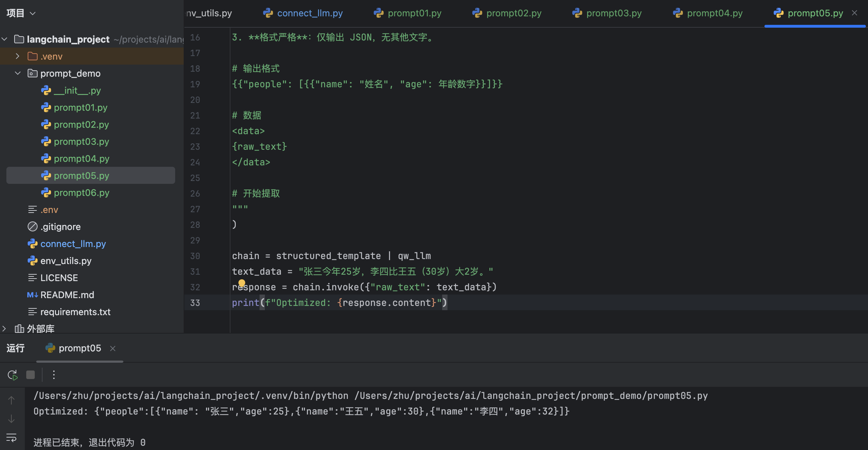Open prompt06.py in project tree
This screenshot has width=868, height=450.
point(81,193)
